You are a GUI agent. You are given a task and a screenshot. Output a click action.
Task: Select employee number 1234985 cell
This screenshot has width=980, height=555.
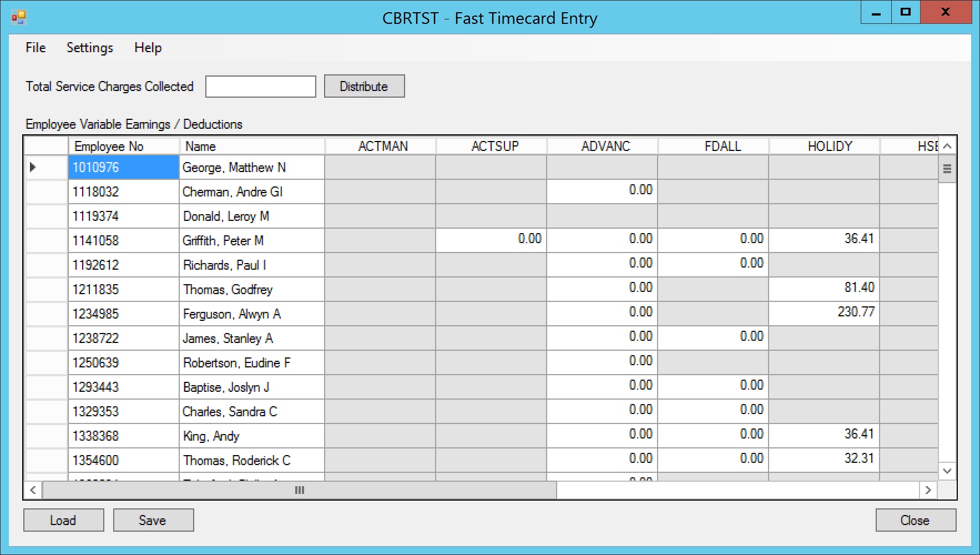tap(124, 314)
